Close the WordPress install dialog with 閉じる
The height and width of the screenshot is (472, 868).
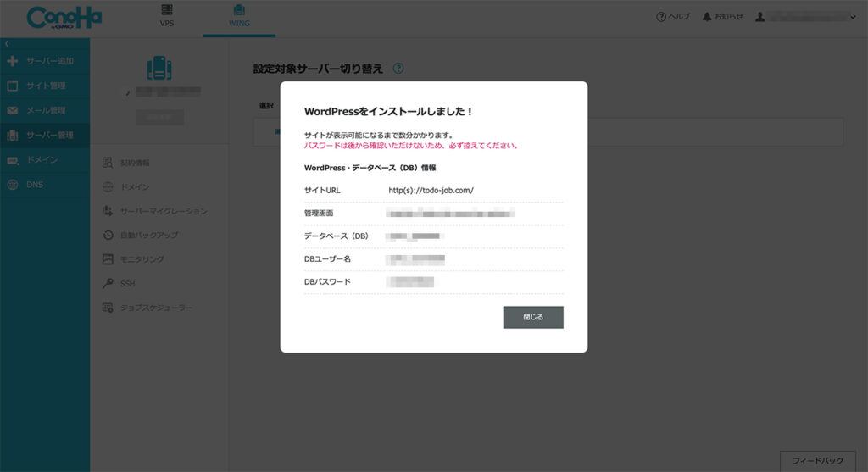pyautogui.click(x=533, y=317)
